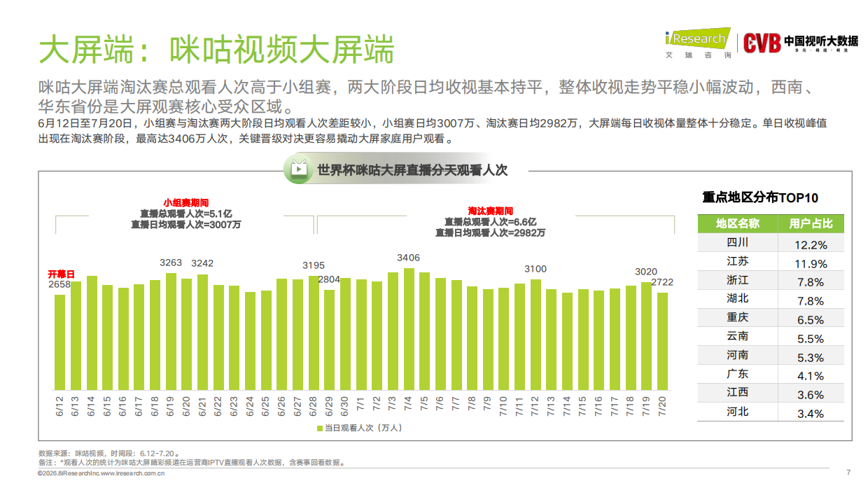Click the table cell 云南
The width and height of the screenshot is (868, 488).
pyautogui.click(x=737, y=336)
